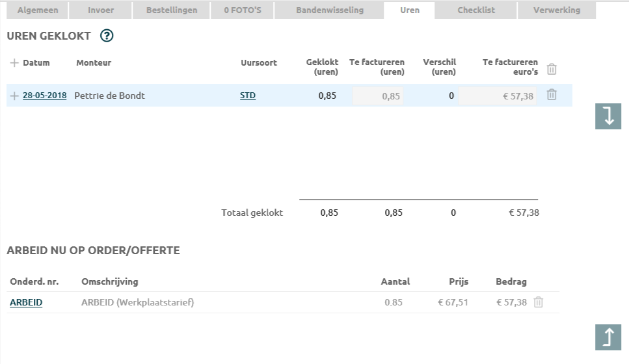
Task: Click the Te factureren euro's field
Action: [x=498, y=96]
